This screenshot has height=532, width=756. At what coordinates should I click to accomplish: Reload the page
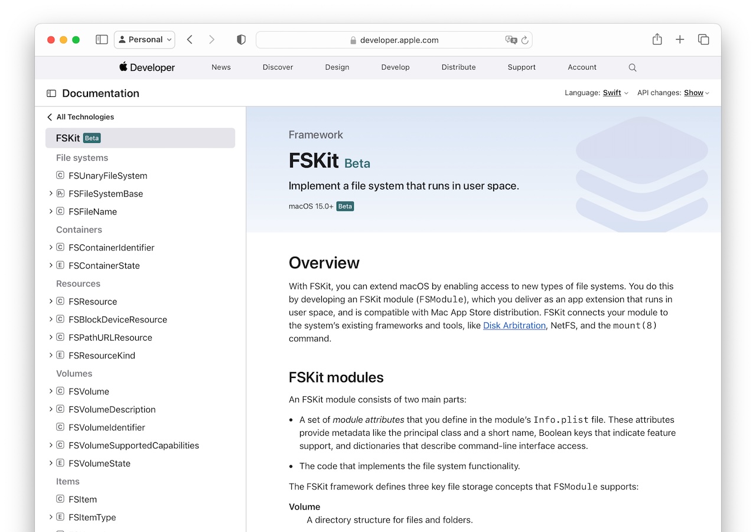pos(524,40)
